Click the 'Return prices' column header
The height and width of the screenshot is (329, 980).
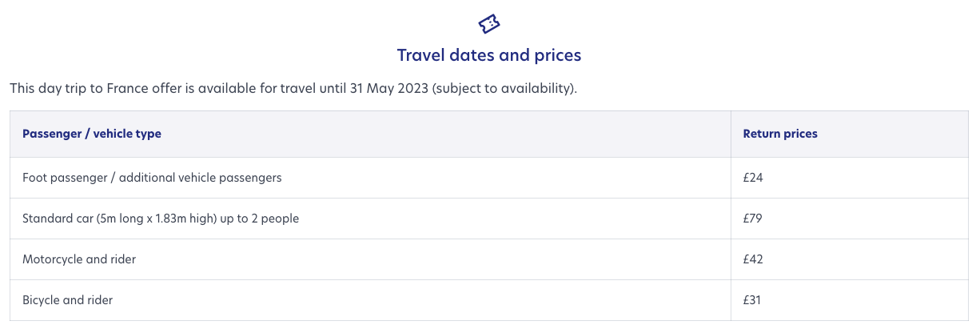click(x=780, y=134)
